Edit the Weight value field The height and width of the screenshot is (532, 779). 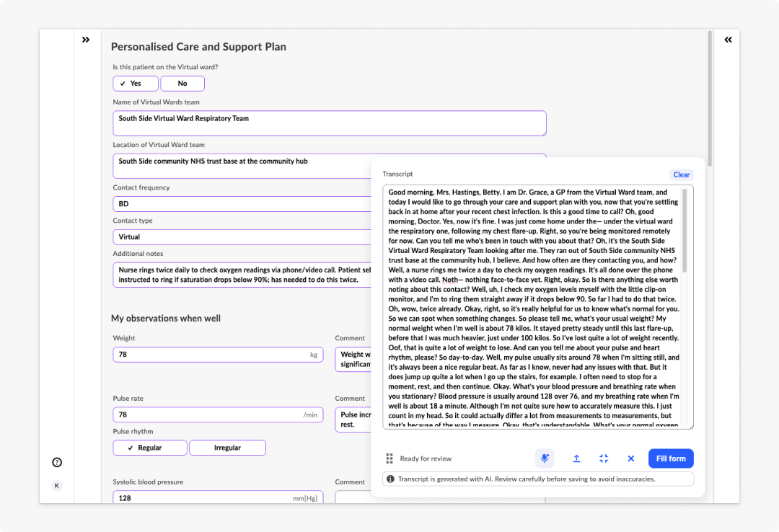pos(218,355)
